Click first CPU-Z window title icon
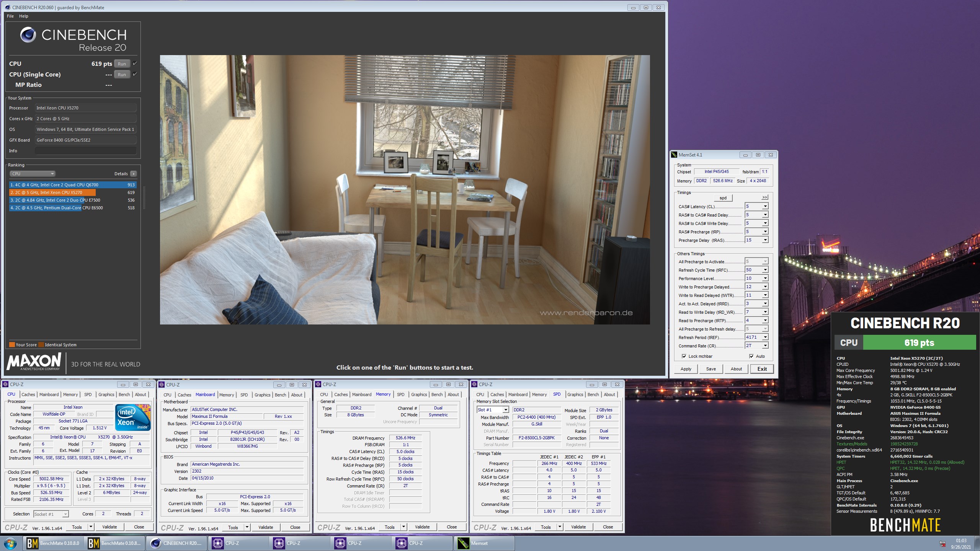 click(x=5, y=385)
